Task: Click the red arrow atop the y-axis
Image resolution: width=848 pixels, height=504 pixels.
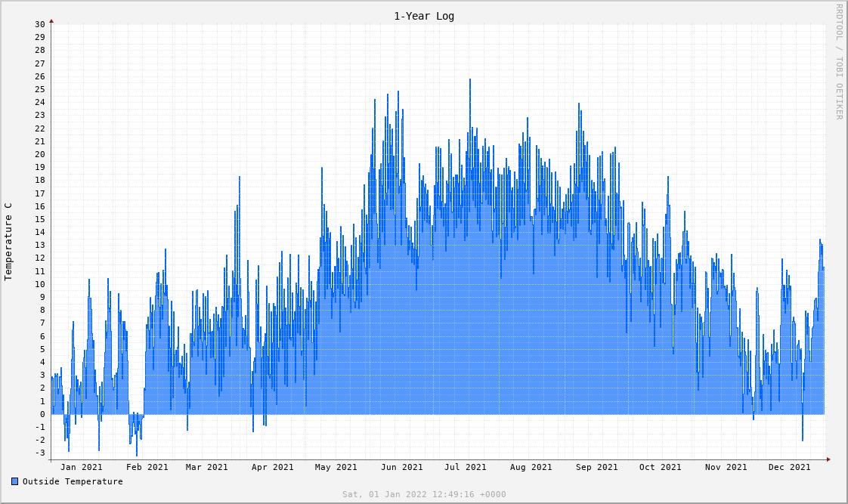Action: click(x=51, y=21)
